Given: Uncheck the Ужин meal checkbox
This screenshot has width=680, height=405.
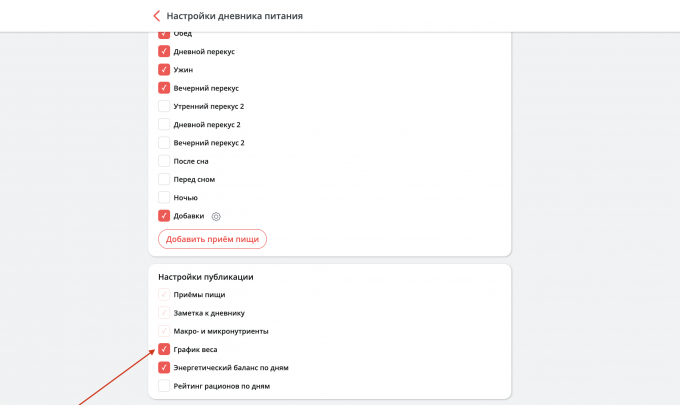Looking at the screenshot, I should pyautogui.click(x=164, y=70).
